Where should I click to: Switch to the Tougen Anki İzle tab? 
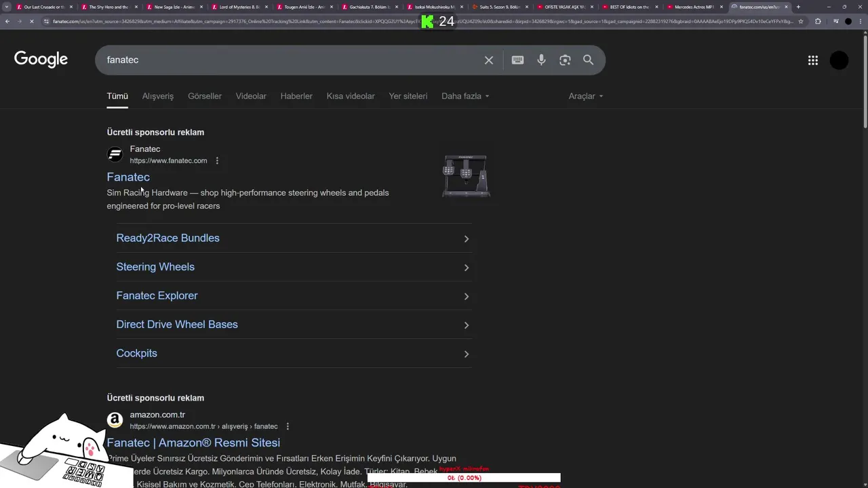(304, 7)
